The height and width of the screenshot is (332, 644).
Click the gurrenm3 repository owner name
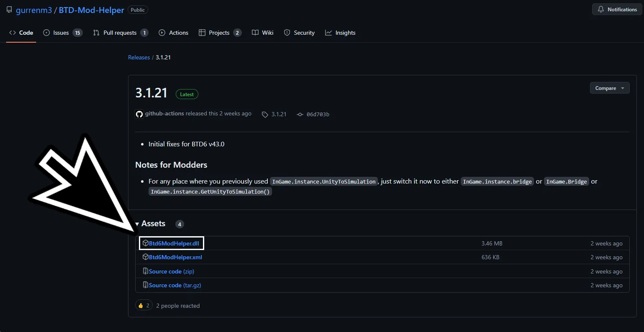click(33, 10)
